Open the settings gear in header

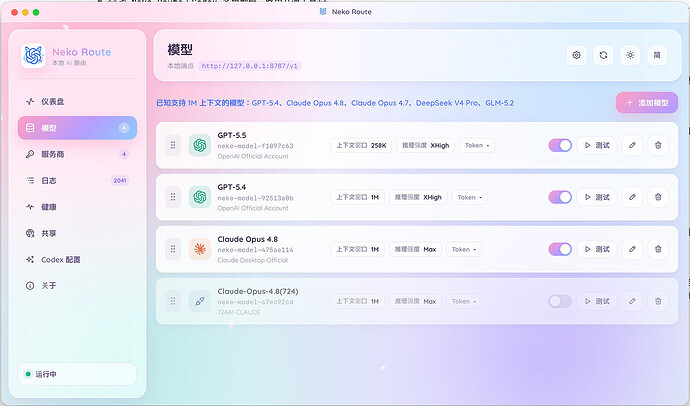click(576, 55)
